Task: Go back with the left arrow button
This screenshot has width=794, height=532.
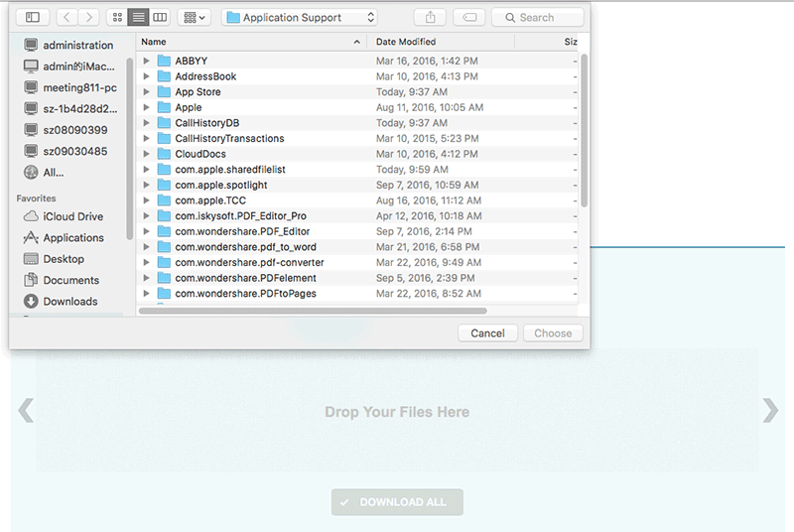Action: 66,17
